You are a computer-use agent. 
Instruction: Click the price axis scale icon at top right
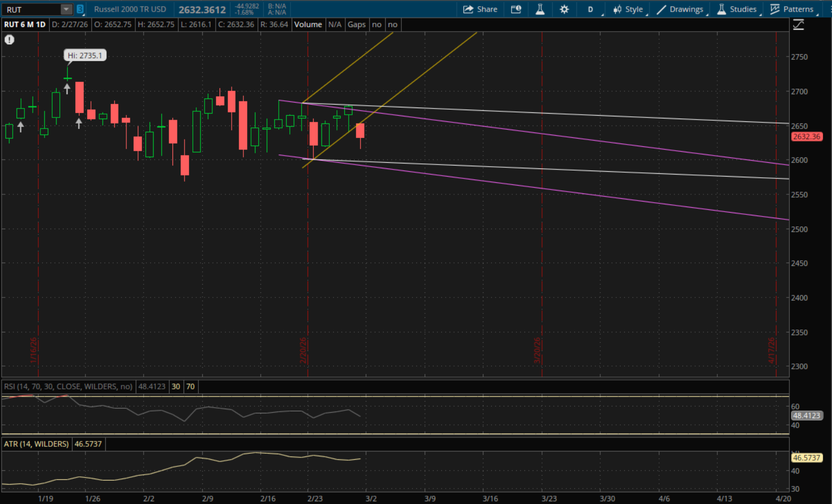click(798, 25)
